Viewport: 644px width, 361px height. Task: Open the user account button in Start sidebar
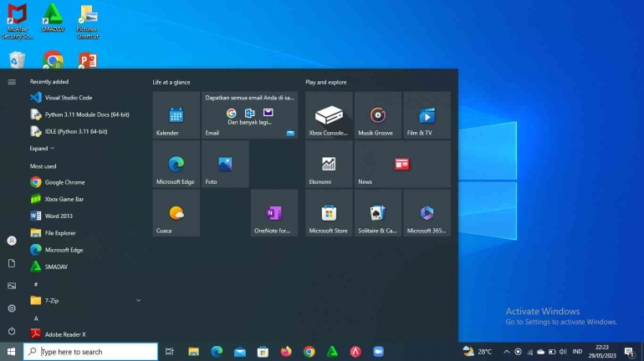point(12,241)
